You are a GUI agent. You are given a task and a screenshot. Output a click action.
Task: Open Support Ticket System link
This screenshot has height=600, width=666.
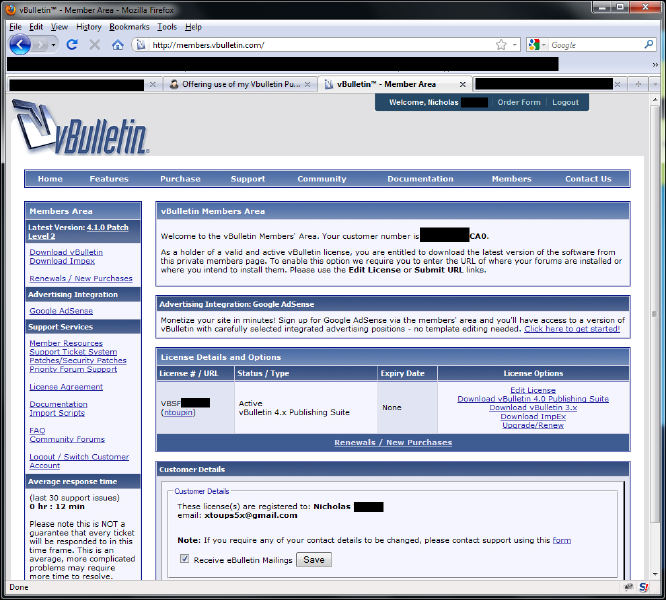73,352
